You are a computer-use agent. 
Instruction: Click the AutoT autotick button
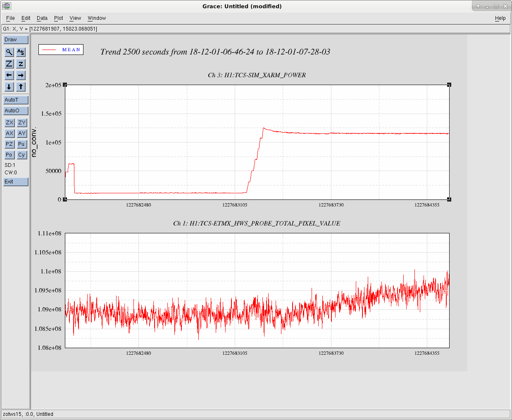[x=16, y=100]
